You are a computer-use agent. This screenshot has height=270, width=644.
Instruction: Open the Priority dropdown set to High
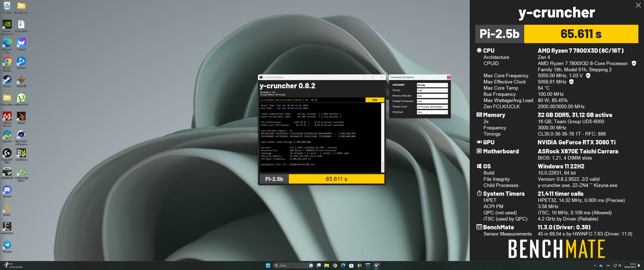pos(432,90)
